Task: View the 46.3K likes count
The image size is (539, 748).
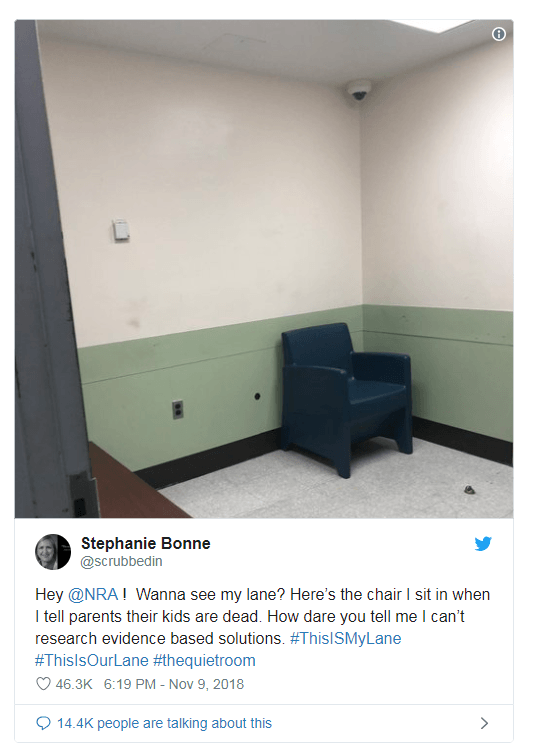Action: tap(74, 684)
